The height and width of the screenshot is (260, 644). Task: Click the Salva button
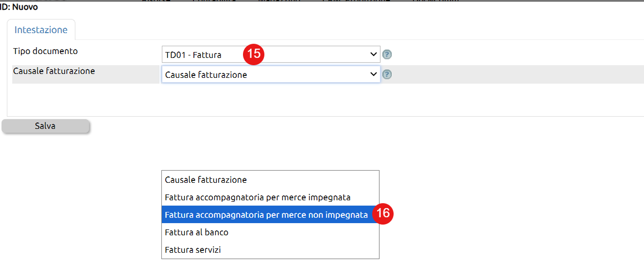[46, 126]
